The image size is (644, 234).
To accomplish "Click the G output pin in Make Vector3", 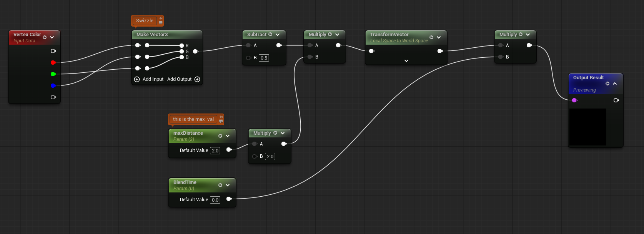I will (181, 51).
